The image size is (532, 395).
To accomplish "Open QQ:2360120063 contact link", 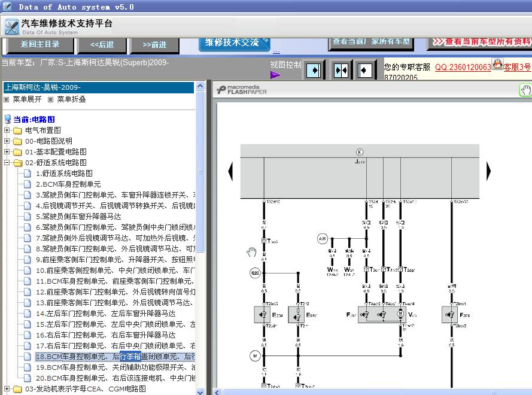I will [x=463, y=67].
